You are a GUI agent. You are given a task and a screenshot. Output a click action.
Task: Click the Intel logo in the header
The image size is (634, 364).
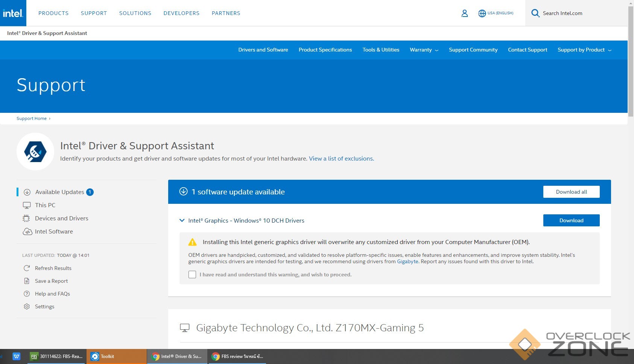click(x=13, y=13)
